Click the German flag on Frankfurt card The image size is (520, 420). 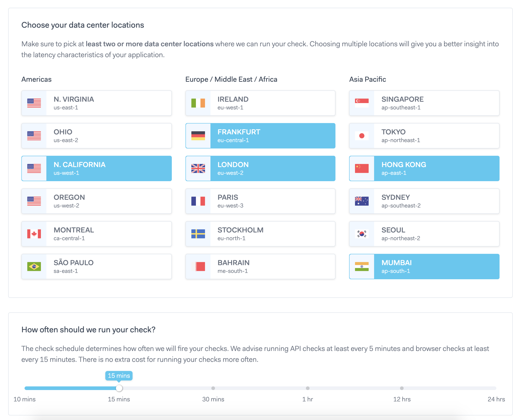198,136
